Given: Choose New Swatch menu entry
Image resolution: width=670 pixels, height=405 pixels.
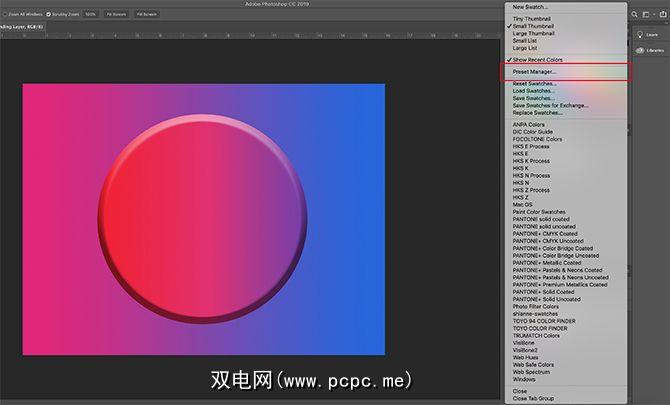Looking at the screenshot, I should tap(530, 7).
